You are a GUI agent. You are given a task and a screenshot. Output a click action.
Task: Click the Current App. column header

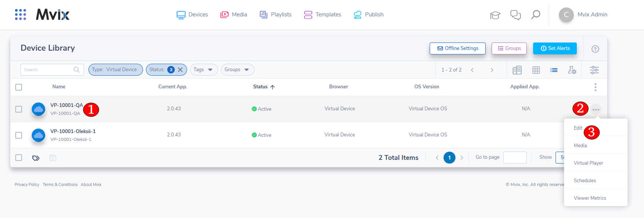point(172,86)
